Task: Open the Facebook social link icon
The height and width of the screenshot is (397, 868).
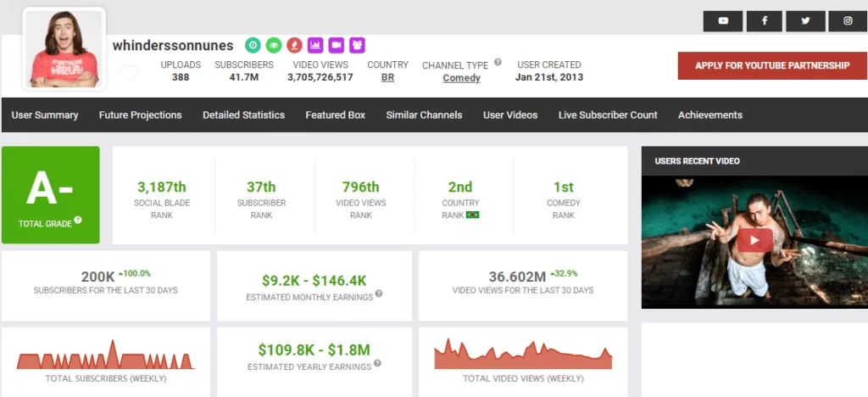Action: coord(765,20)
